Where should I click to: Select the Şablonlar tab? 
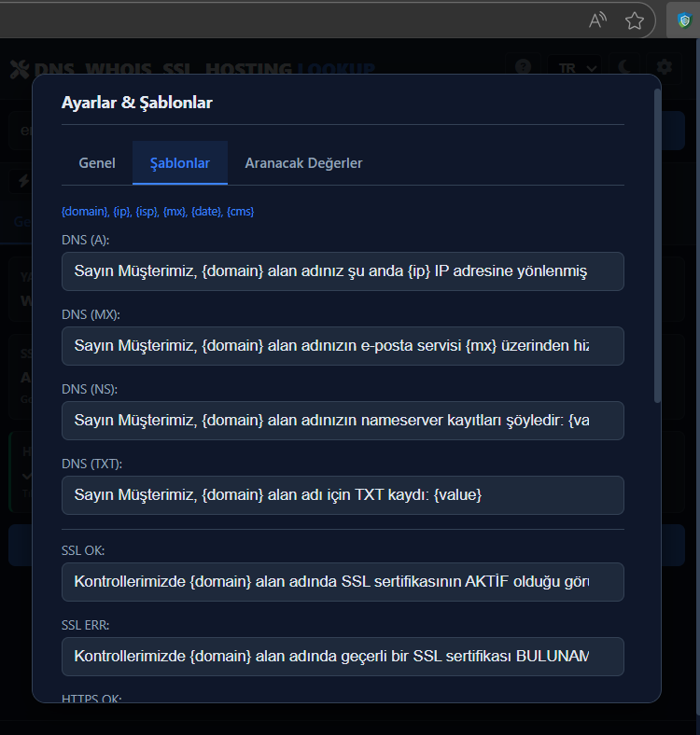point(180,163)
